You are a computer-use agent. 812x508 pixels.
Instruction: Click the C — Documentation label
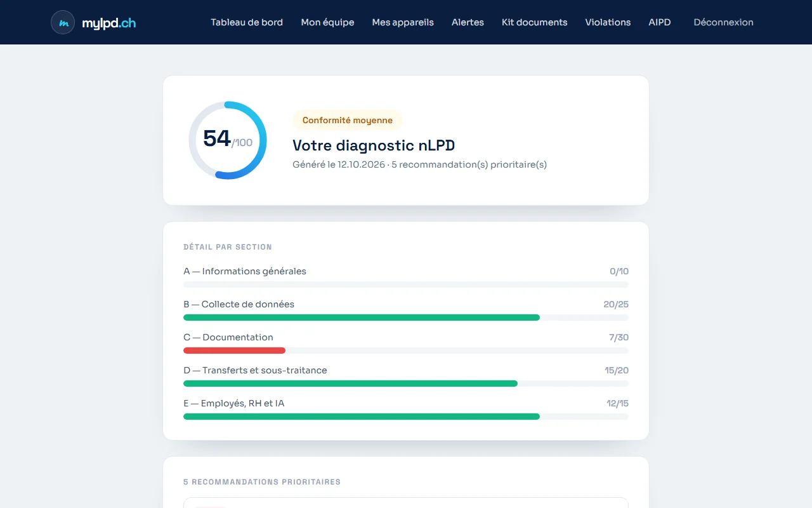(x=228, y=337)
